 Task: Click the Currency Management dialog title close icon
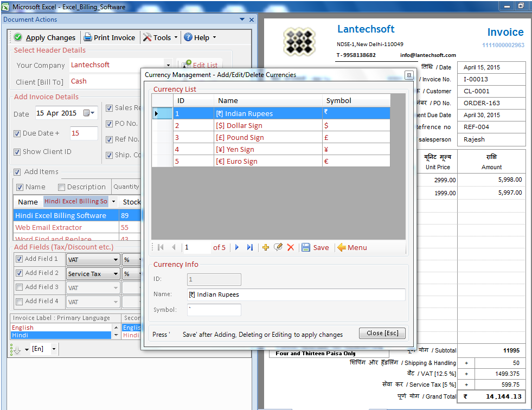tap(409, 75)
